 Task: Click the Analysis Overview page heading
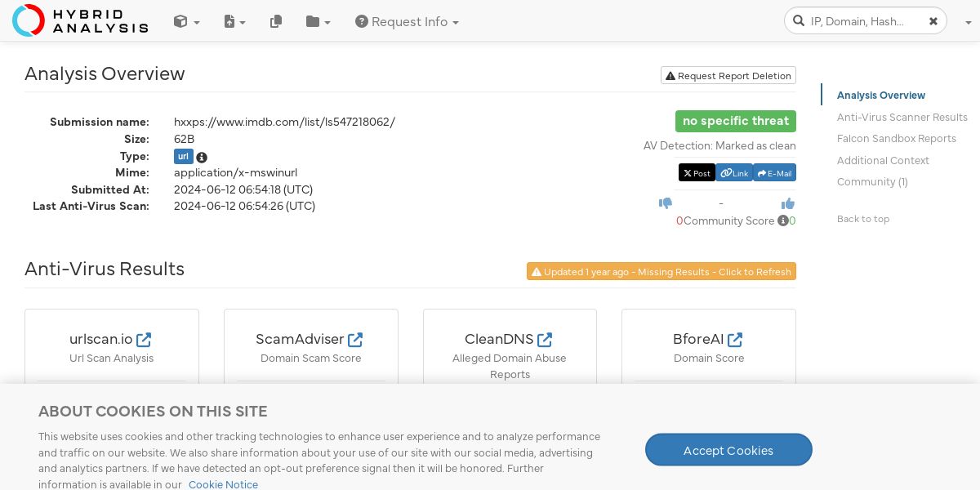[x=105, y=73]
